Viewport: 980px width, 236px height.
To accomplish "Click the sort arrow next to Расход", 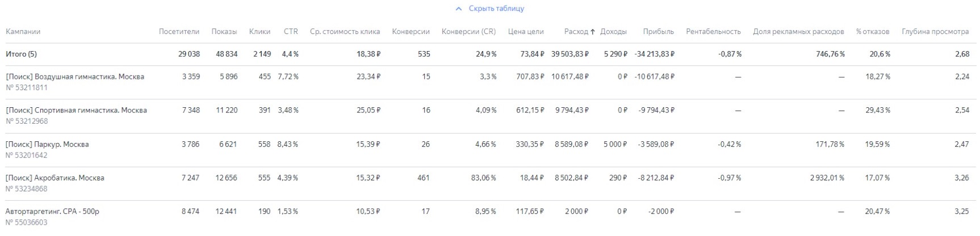I will coord(593,32).
